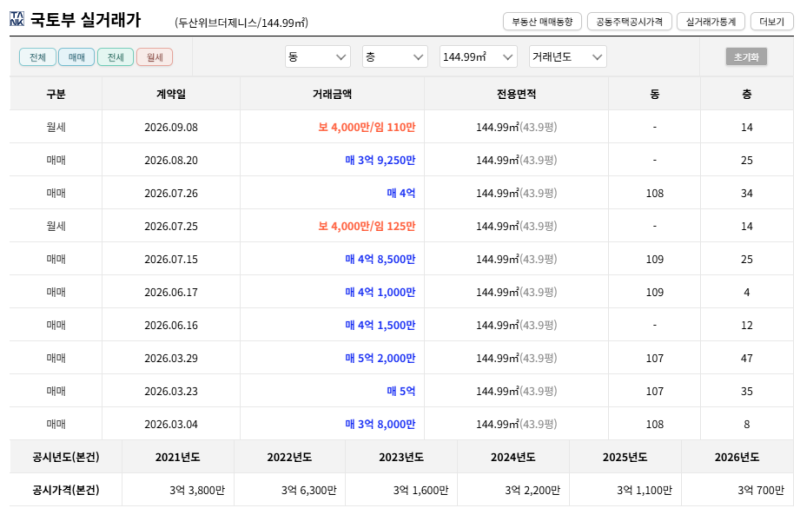The width and height of the screenshot is (800, 515).
Task: Click price 매 4억 1,000만
Action: coord(380,292)
